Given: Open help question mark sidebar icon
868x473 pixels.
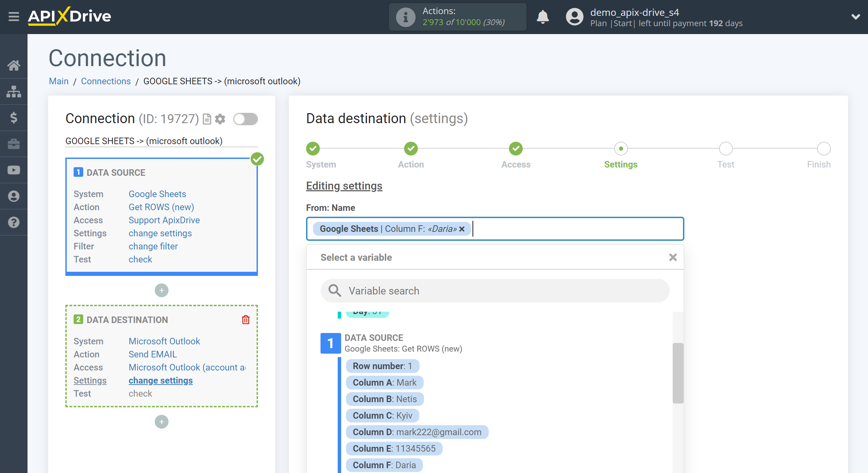Looking at the screenshot, I should tap(14, 222).
